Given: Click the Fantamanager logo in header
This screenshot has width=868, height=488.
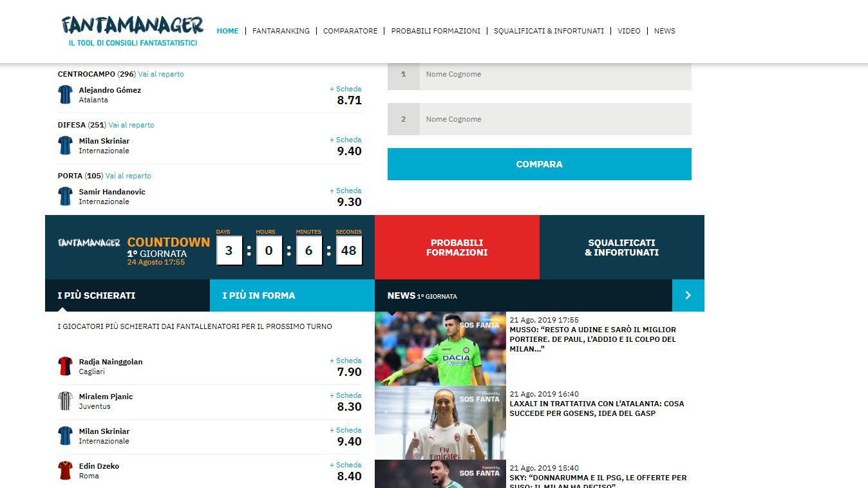Looking at the screenshot, I should coord(132,31).
